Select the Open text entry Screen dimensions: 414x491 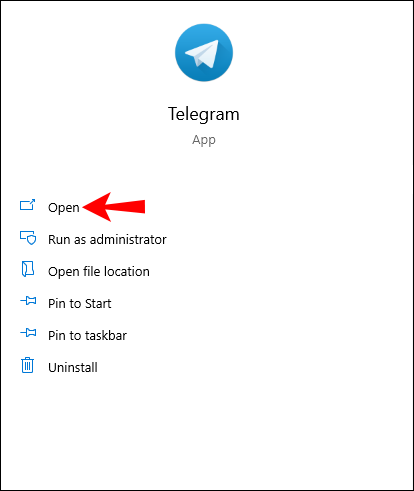[x=64, y=208]
